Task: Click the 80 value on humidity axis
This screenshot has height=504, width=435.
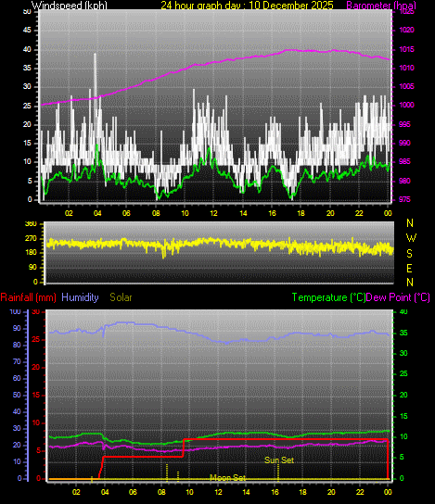Action: click(x=17, y=346)
